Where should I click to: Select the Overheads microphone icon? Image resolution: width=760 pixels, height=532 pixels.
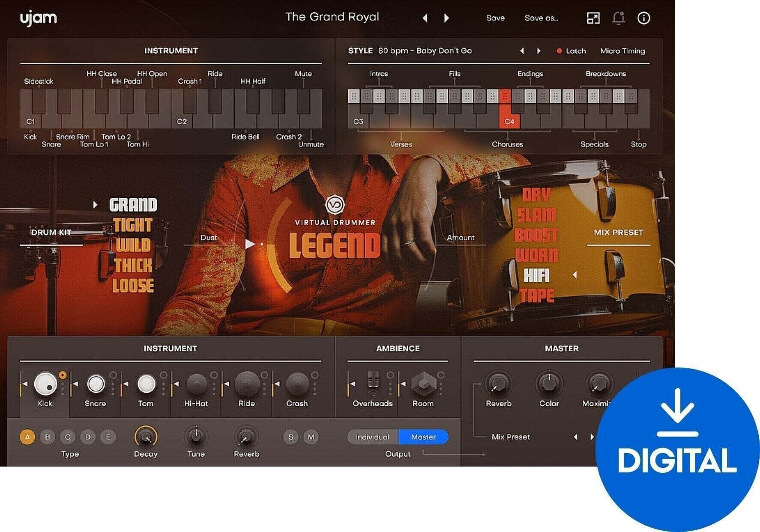(x=374, y=383)
